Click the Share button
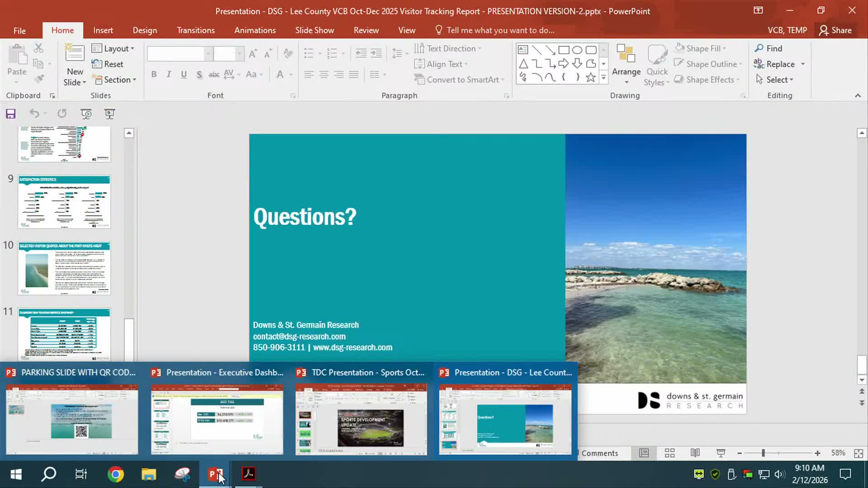Screen dimensions: 868x488 tap(835, 30)
